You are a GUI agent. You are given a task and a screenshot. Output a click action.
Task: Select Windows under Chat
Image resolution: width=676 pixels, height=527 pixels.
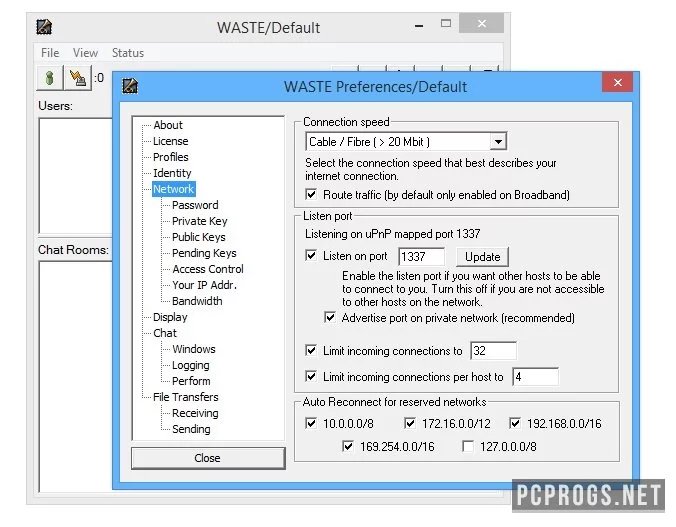[x=194, y=349]
